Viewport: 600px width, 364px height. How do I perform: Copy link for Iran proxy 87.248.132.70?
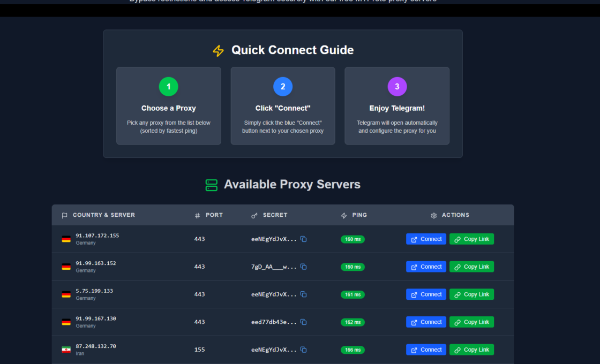471,350
